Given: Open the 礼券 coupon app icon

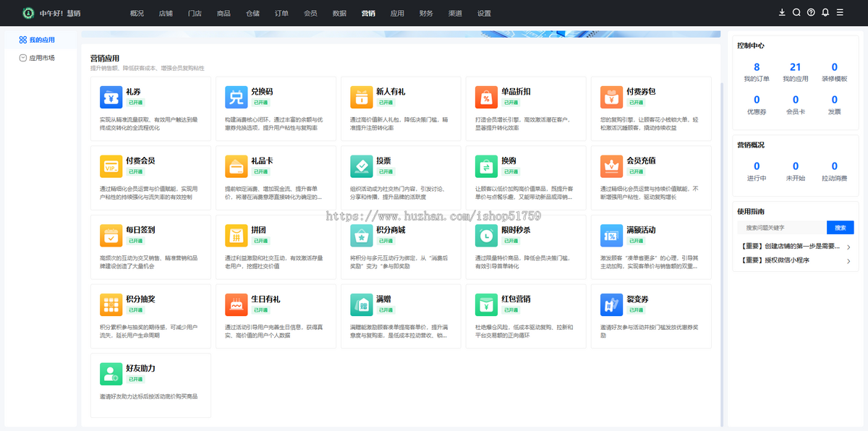Looking at the screenshot, I should pos(111,97).
